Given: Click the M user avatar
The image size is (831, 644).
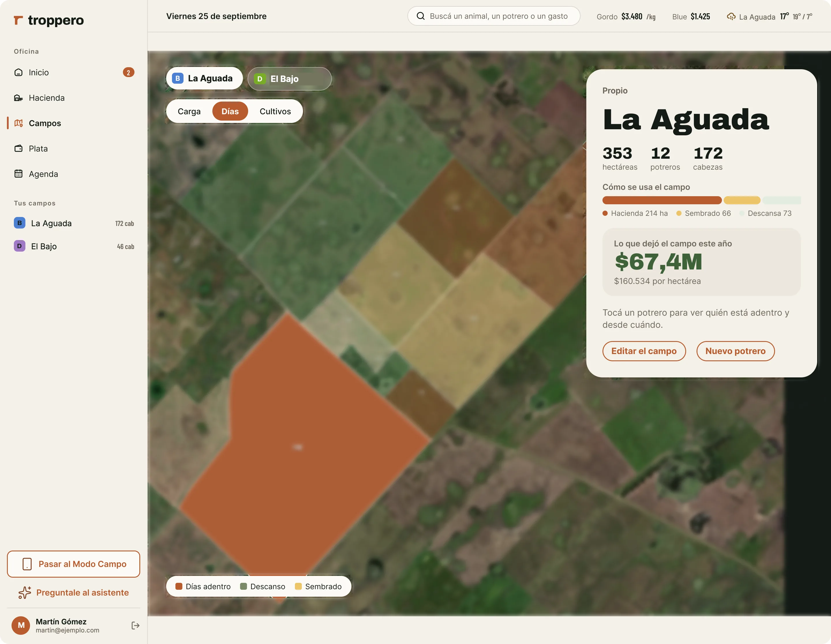Looking at the screenshot, I should 21,625.
